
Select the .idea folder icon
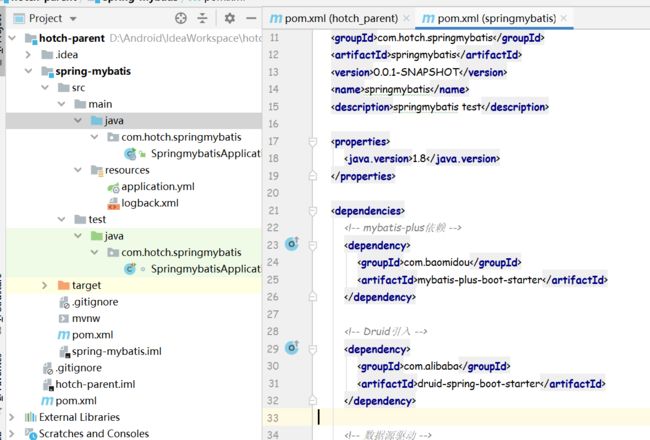tap(47, 55)
